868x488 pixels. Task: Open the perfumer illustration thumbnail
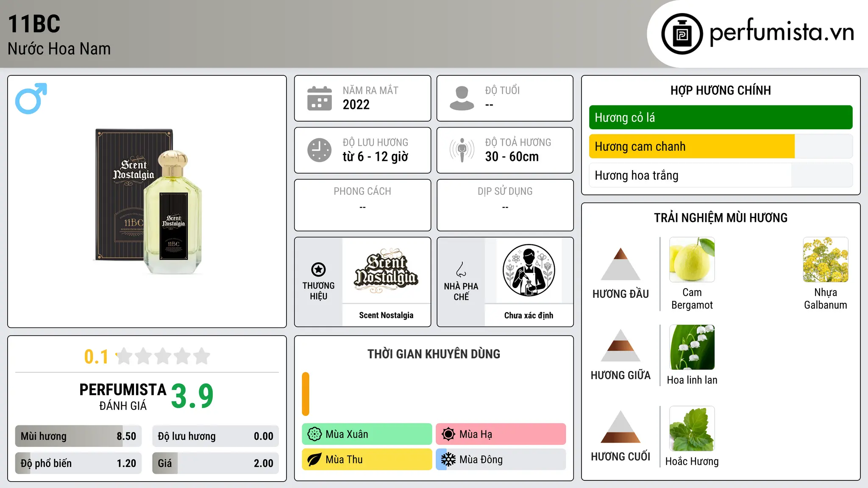529,271
